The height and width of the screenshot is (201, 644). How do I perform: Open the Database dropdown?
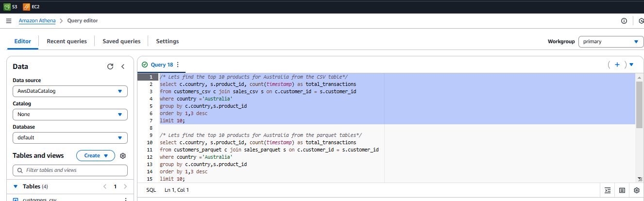point(70,137)
